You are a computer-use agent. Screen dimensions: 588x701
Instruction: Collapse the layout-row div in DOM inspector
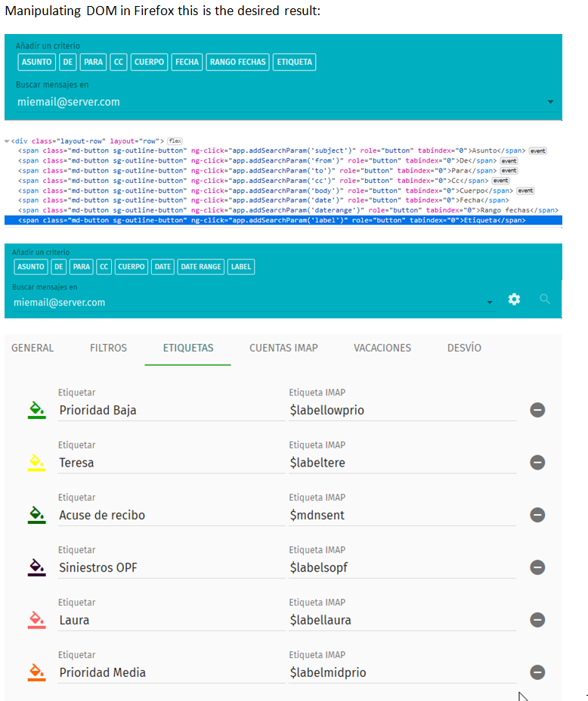pos(8,141)
